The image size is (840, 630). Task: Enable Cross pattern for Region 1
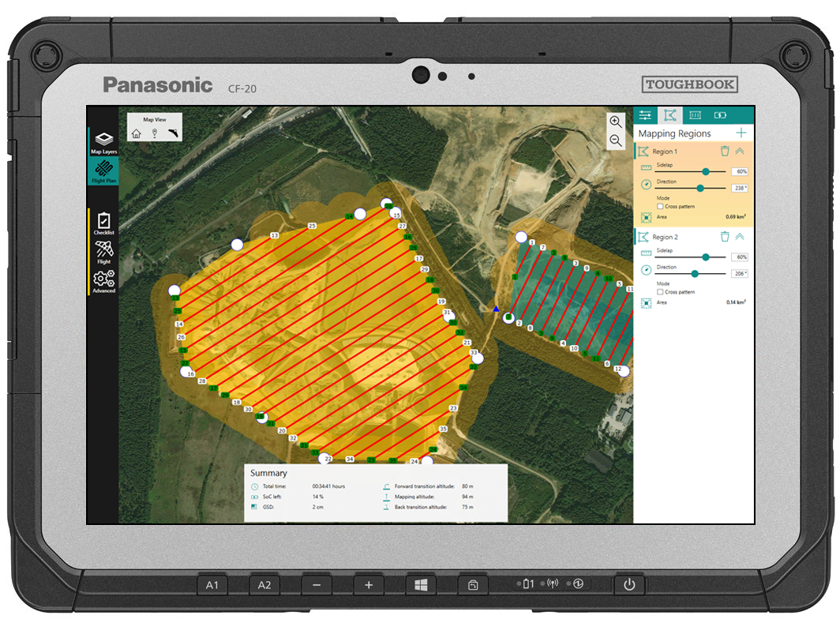(660, 206)
